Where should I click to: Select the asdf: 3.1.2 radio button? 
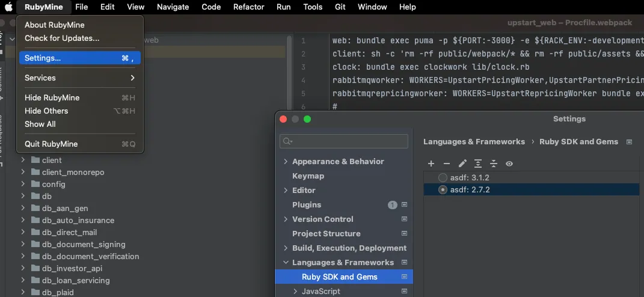(443, 177)
